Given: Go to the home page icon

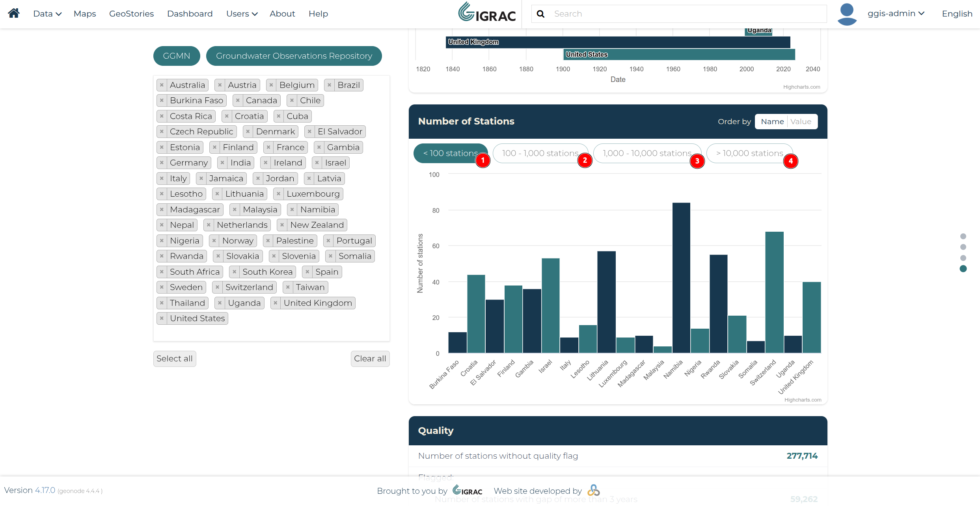Looking at the screenshot, I should [14, 13].
